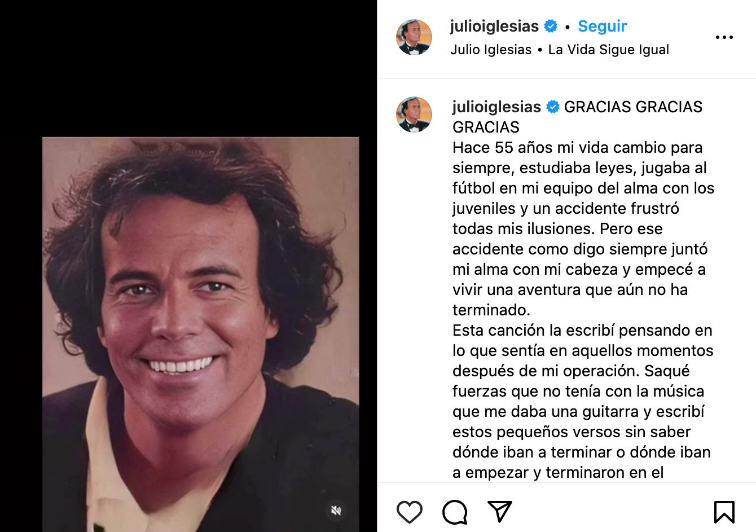Viewport: 756px width, 532px height.
Task: Save the post with the bookmark icon
Action: pos(724,512)
